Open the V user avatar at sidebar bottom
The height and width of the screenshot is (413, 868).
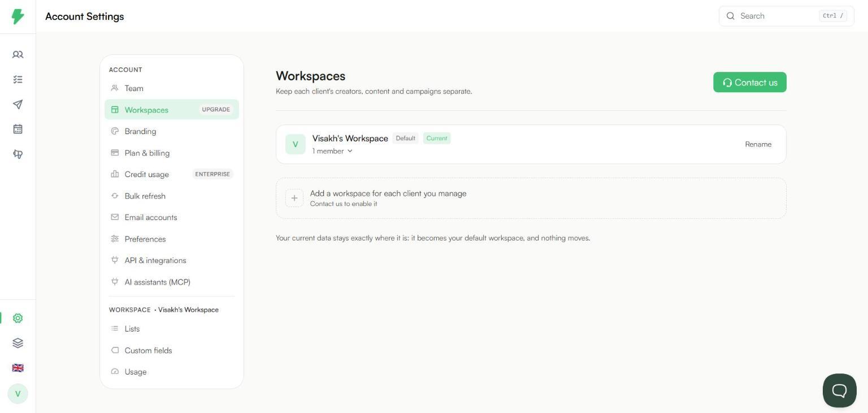coord(18,394)
